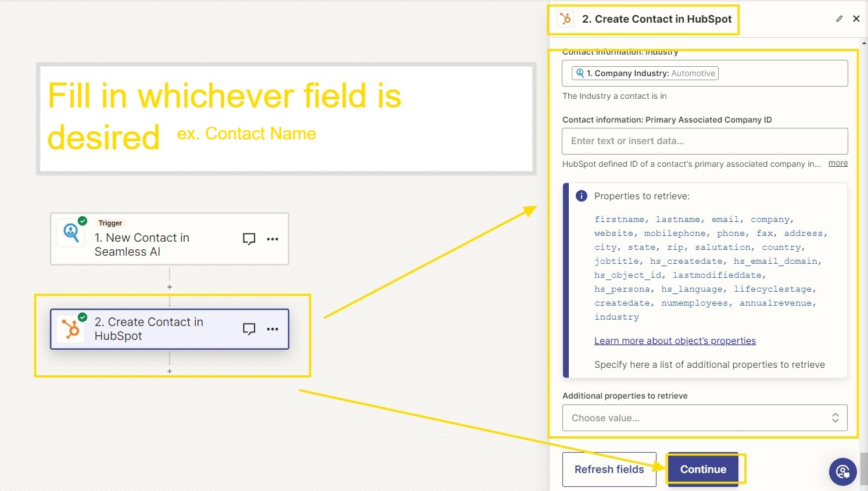
Task: Click the Refresh fields button
Action: pyautogui.click(x=609, y=470)
